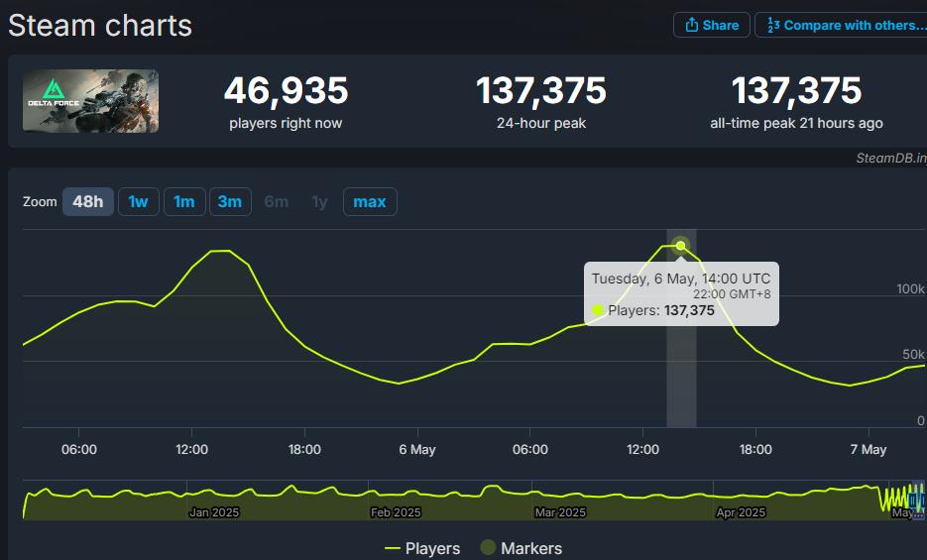Viewport: 927px width, 560px height.
Task: Choose the 3m zoom range
Action: coord(230,201)
